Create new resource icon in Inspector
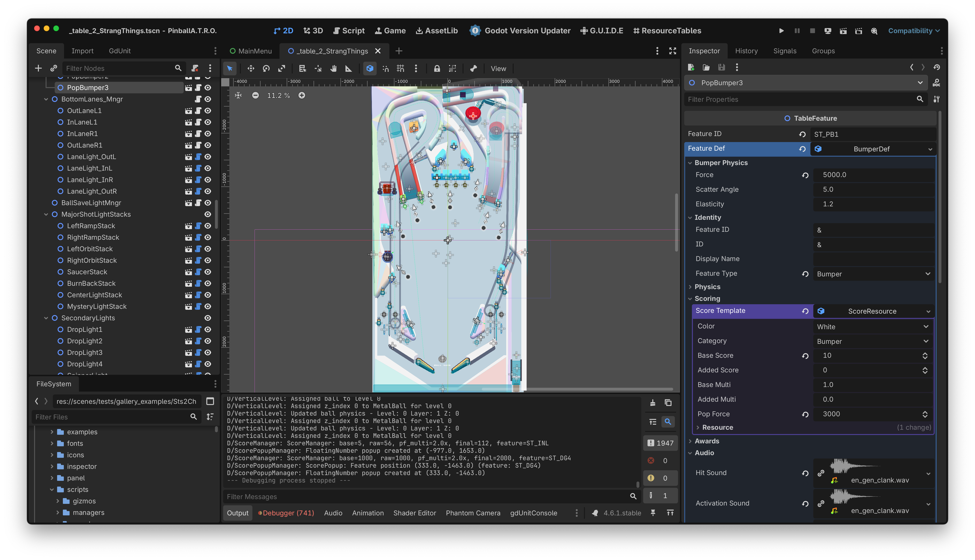The width and height of the screenshot is (975, 560). click(691, 67)
